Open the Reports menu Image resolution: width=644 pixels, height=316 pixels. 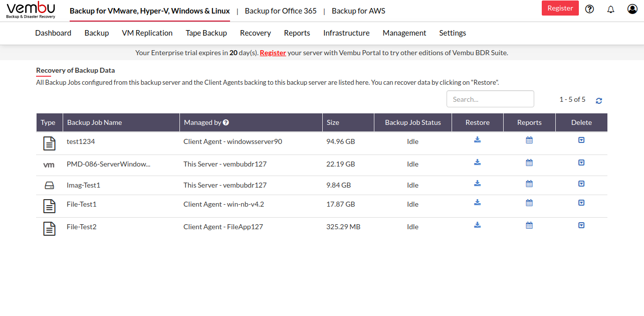[x=297, y=33]
